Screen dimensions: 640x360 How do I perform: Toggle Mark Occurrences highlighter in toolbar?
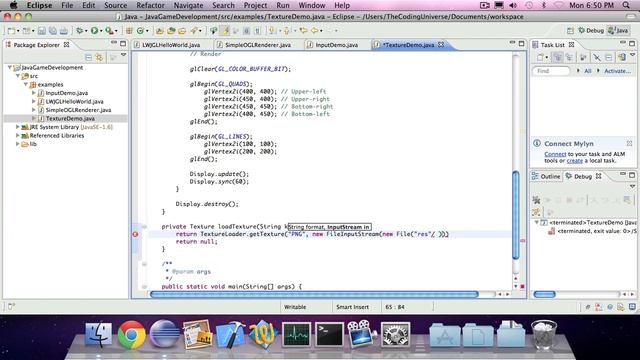pos(225,31)
